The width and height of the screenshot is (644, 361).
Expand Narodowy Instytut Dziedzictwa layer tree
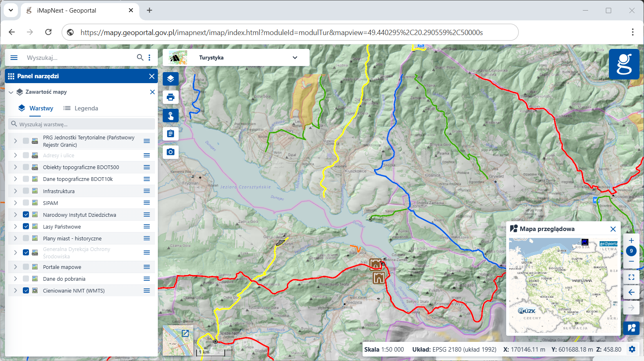[15, 215]
